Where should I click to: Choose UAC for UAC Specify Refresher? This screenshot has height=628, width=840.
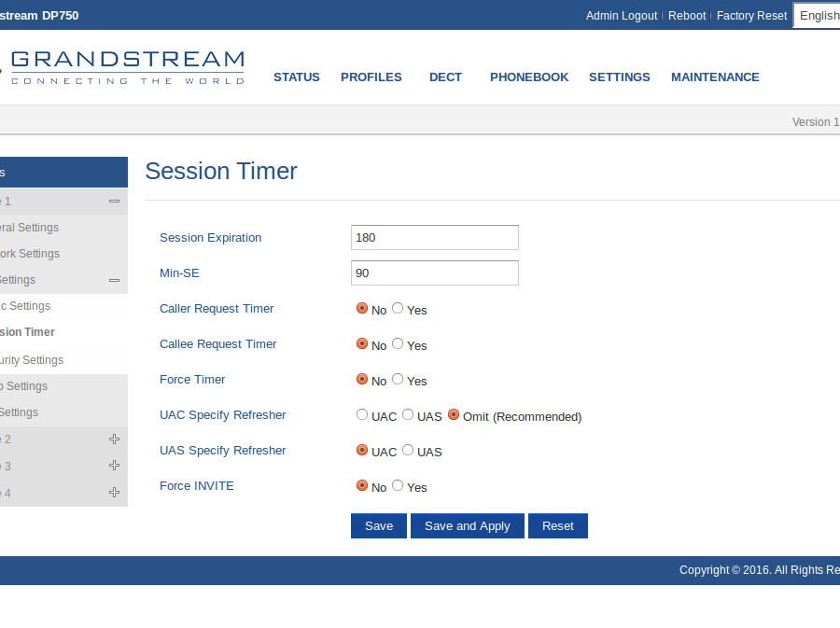[x=362, y=414]
